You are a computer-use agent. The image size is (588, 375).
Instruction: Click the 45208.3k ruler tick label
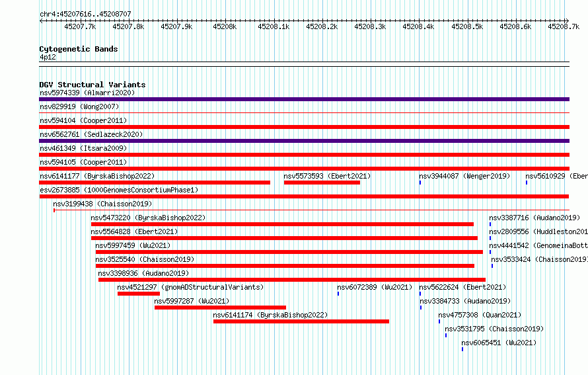[x=370, y=26]
